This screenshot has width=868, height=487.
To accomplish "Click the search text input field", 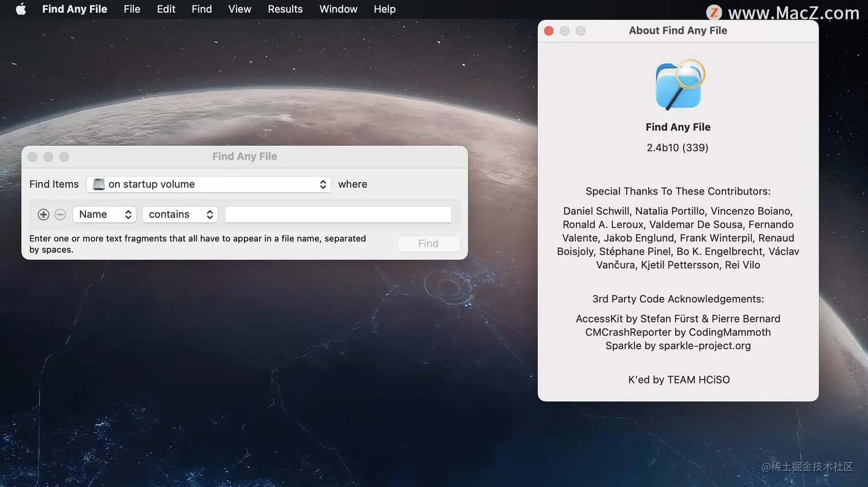I will (338, 215).
